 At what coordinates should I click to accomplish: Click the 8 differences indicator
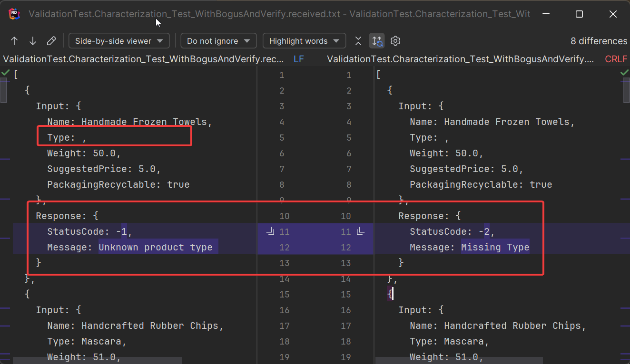pyautogui.click(x=598, y=41)
